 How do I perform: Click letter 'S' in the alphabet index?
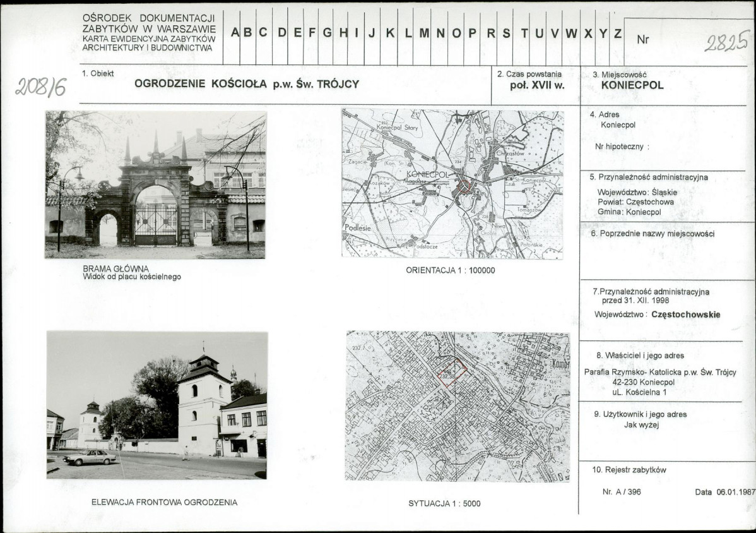coord(506,33)
